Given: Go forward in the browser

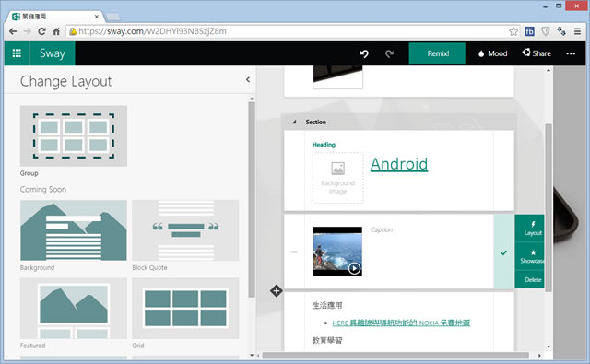Looking at the screenshot, I should coord(27,31).
